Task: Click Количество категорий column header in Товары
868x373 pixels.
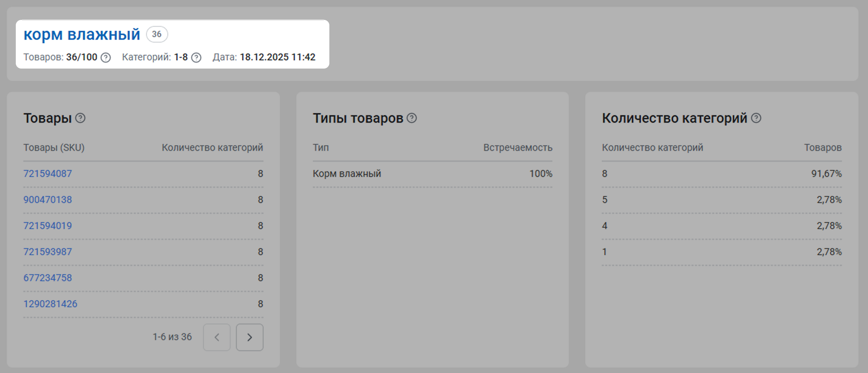Action: click(212, 147)
